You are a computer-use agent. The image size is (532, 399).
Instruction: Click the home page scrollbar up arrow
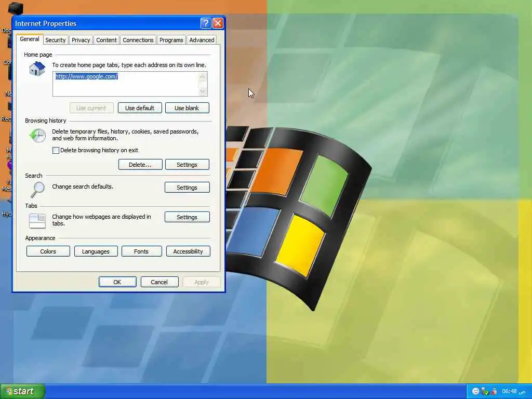click(202, 77)
